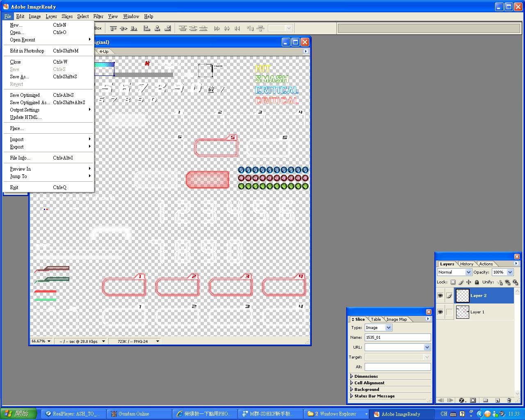Hide Layer 2 using eye icon

(440, 296)
